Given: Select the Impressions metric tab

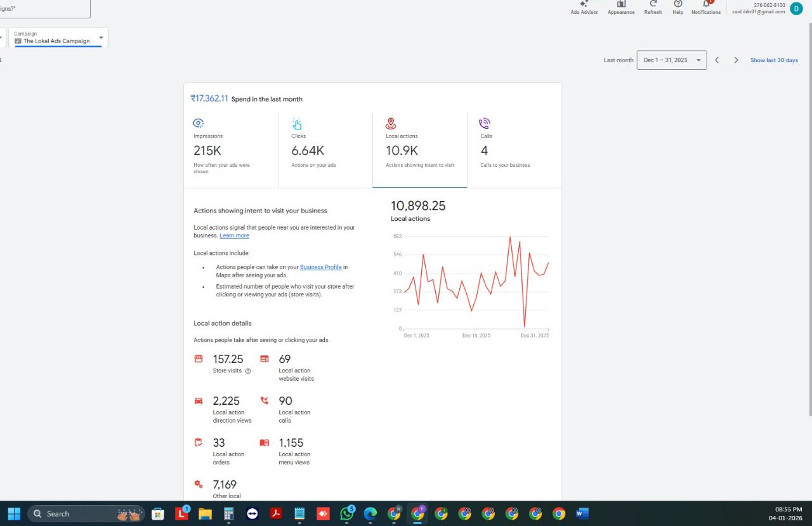Looking at the screenshot, I should click(231, 150).
